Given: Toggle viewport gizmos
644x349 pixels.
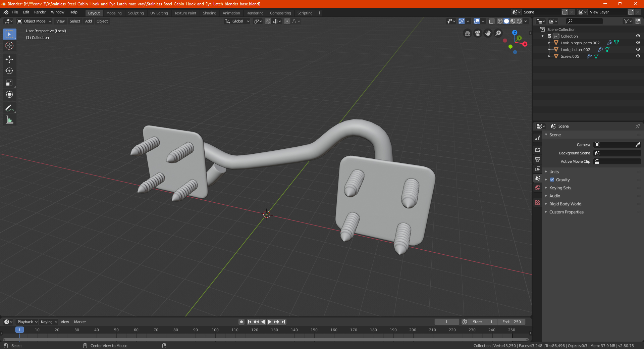Looking at the screenshot, I should coord(462,21).
